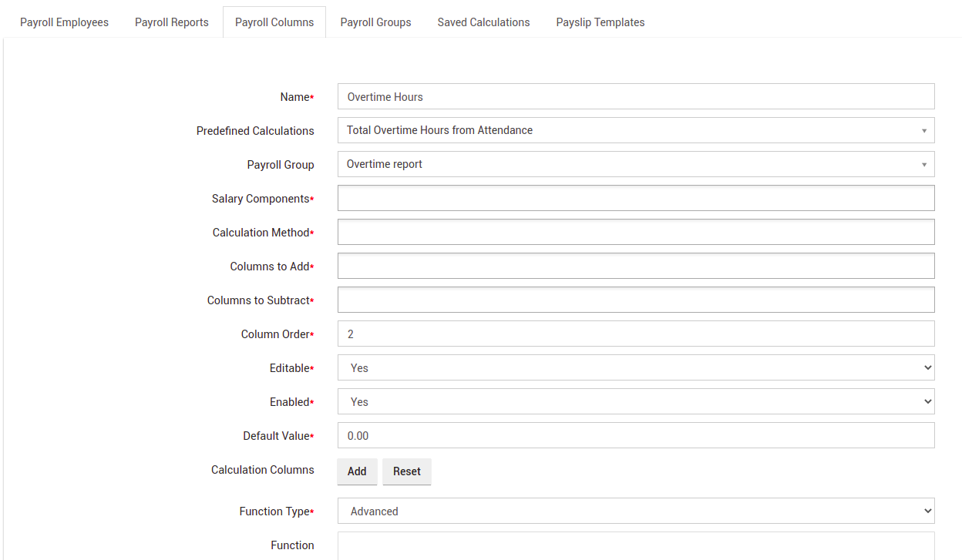Click the Payroll Columns tab
Screen dimensions: 962x560
tap(274, 22)
